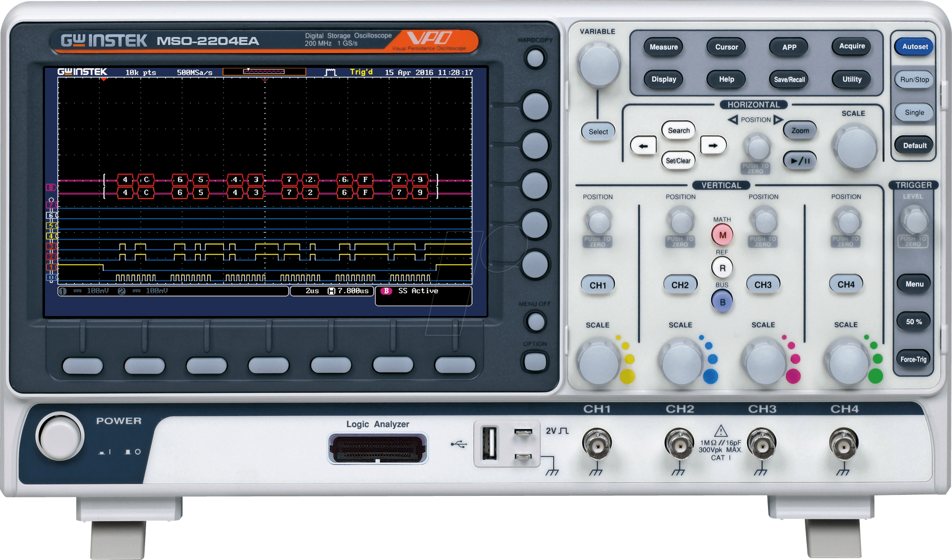
Task: Click the Search button
Action: [x=679, y=130]
